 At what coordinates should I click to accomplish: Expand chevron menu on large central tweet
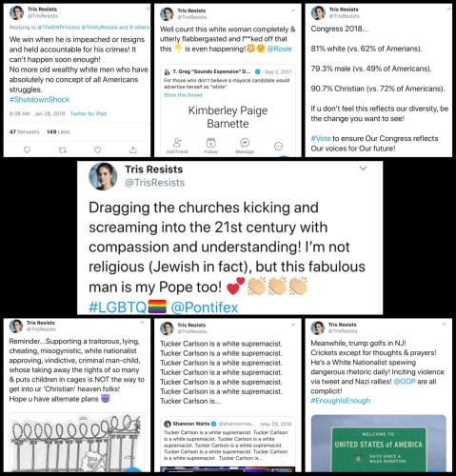363,169
